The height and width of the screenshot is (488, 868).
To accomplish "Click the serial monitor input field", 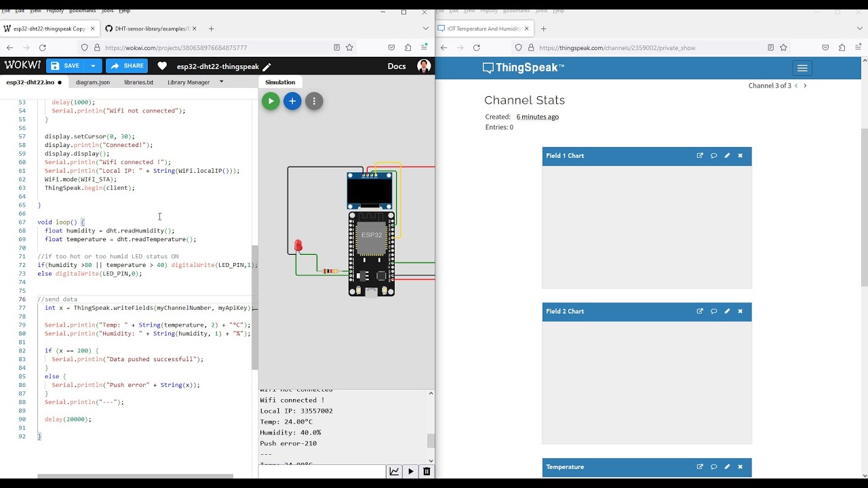I will point(321,472).
